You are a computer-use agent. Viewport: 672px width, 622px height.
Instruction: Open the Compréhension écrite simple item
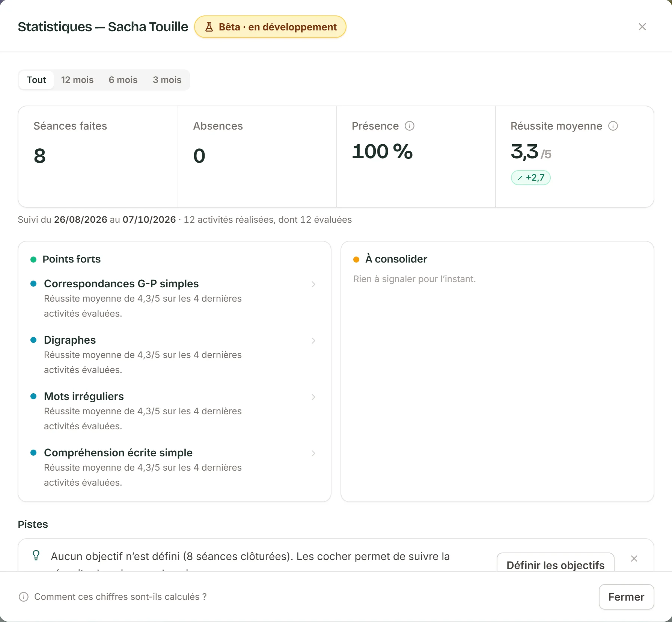tap(174, 467)
